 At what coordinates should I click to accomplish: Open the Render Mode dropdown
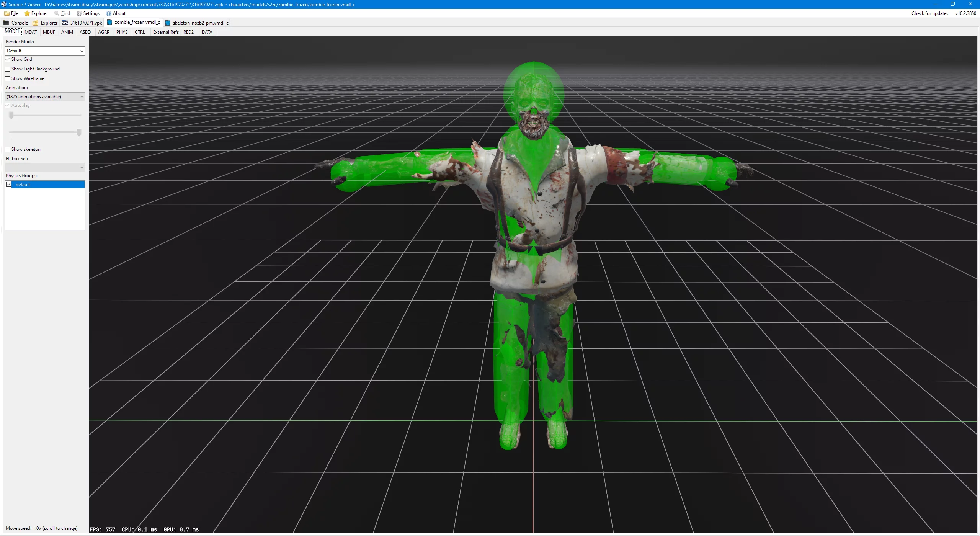(x=45, y=51)
